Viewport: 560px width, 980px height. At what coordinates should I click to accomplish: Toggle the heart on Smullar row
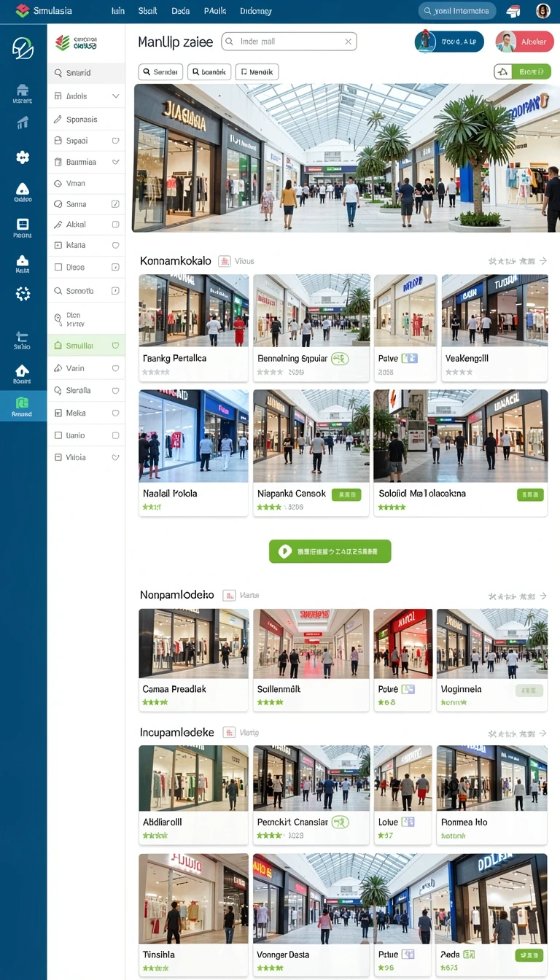pos(115,346)
